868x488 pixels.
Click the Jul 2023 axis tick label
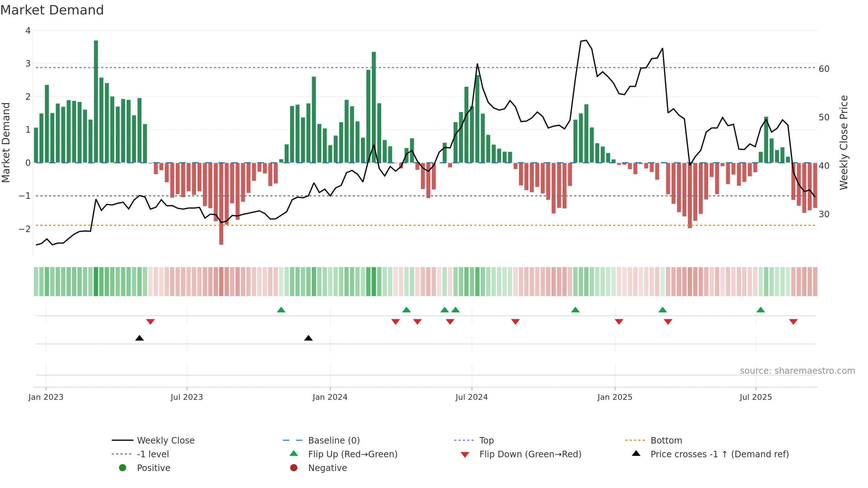[187, 397]
